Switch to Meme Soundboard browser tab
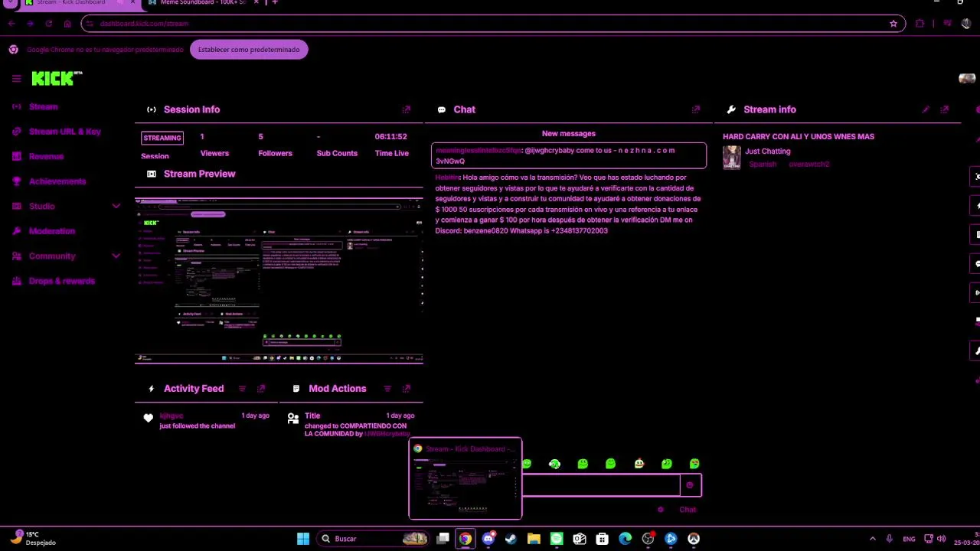Image resolution: width=980 pixels, height=551 pixels. (x=203, y=2)
